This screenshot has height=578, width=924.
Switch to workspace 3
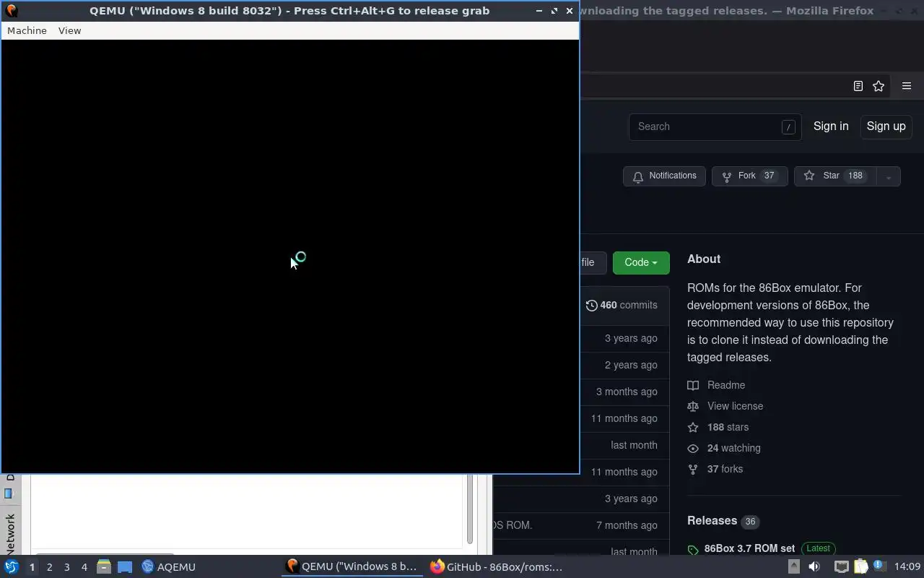click(66, 567)
